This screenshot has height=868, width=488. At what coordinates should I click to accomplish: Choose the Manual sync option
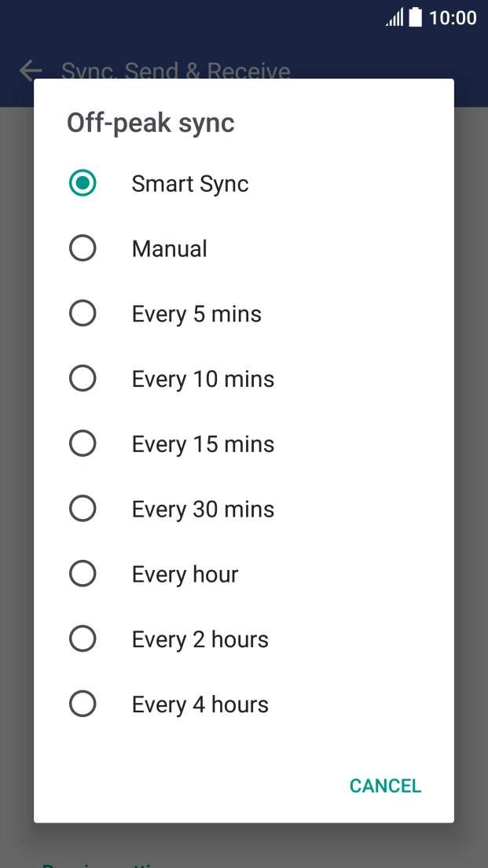83,248
